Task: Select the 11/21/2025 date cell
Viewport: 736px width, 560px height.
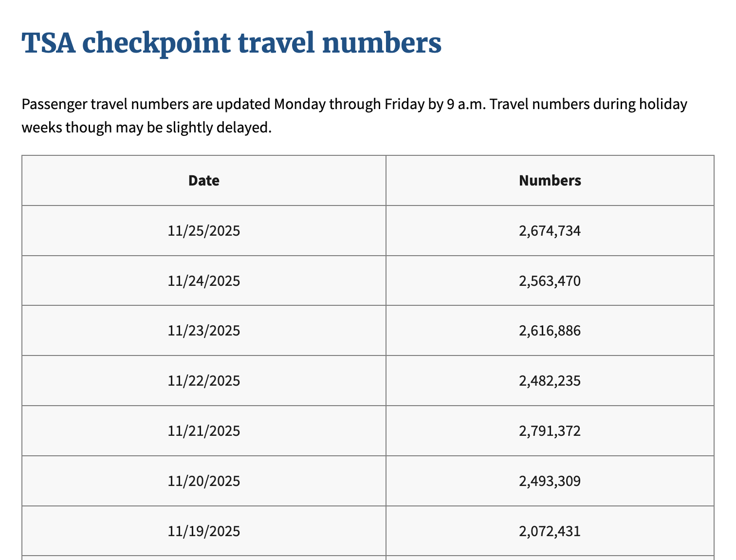Action: click(204, 431)
